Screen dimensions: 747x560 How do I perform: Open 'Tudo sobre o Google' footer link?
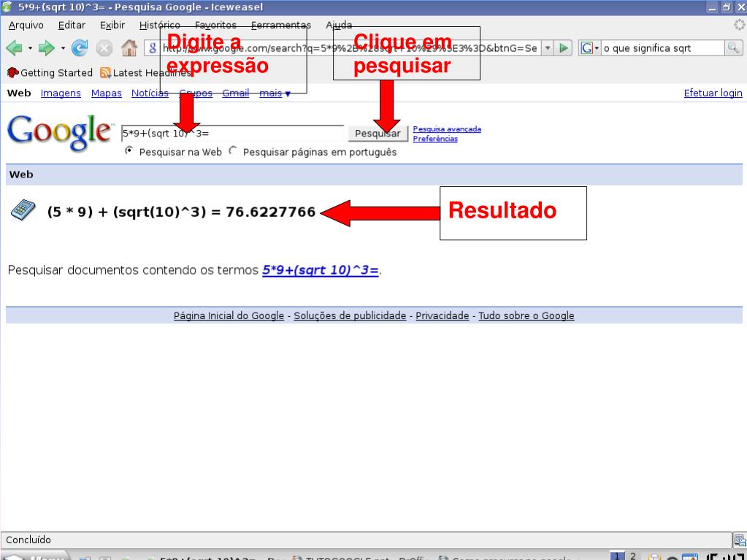[526, 315]
